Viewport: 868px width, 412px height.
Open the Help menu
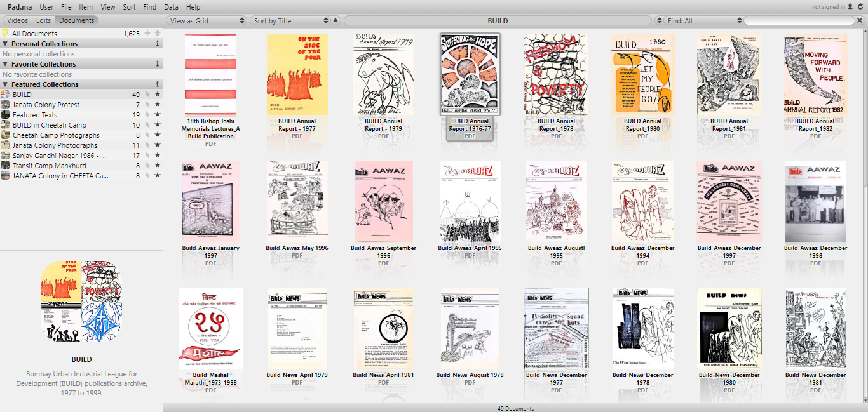pos(193,7)
